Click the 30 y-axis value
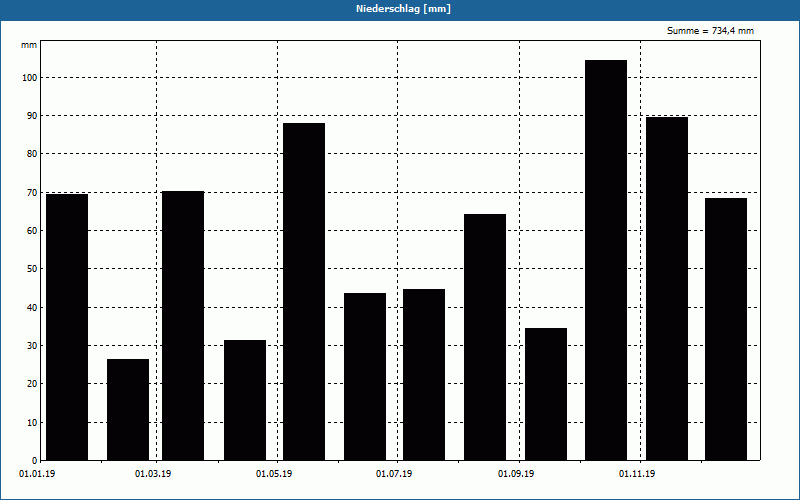The image size is (800, 500). [32, 345]
